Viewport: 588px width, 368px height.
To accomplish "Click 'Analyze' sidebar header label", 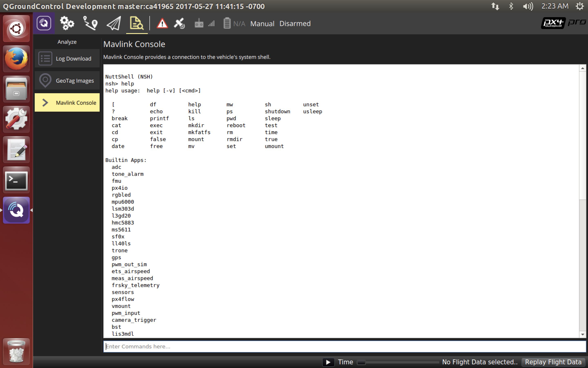I will [67, 42].
